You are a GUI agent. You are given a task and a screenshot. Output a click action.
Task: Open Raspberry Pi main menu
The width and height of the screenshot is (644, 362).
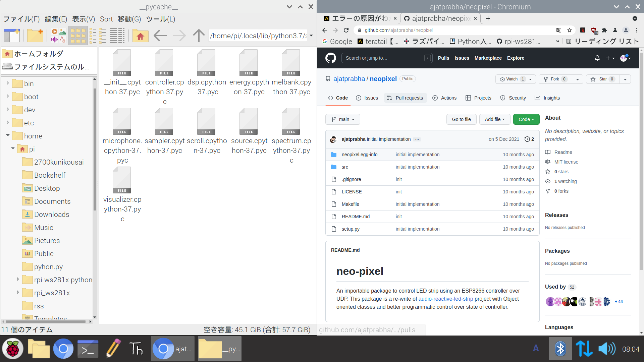(x=13, y=349)
